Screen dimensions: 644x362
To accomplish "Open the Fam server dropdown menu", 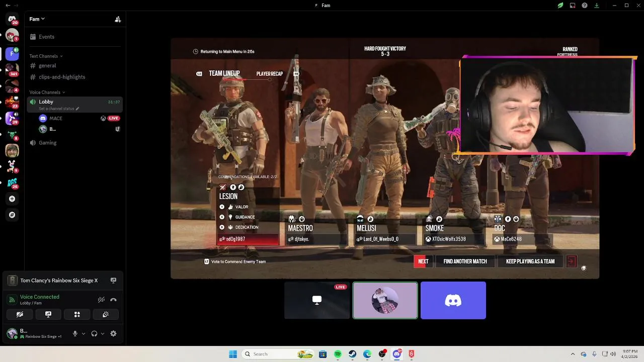I will [37, 19].
